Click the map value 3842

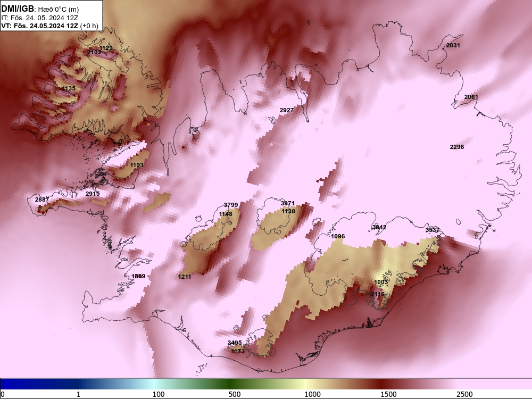379,227
